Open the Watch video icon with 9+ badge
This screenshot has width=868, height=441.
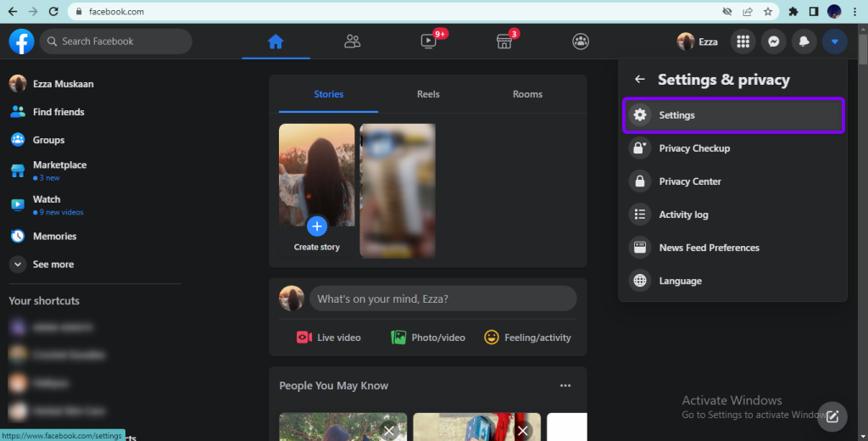click(x=429, y=41)
